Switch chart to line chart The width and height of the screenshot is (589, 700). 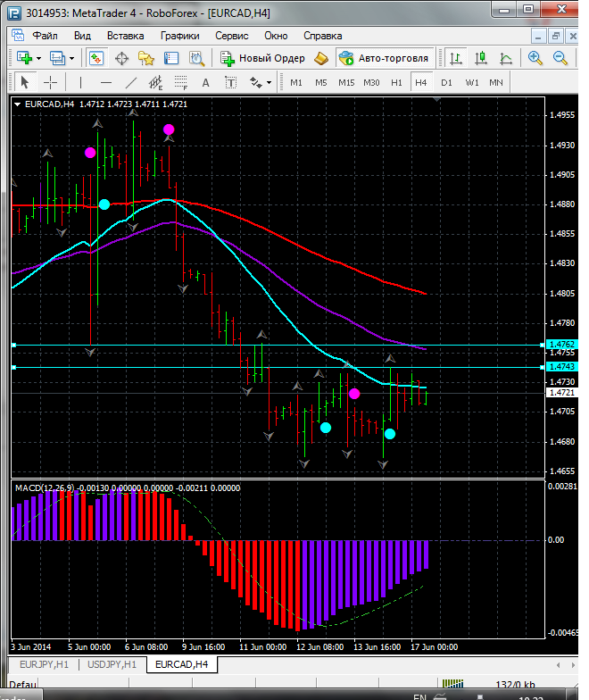click(x=507, y=58)
